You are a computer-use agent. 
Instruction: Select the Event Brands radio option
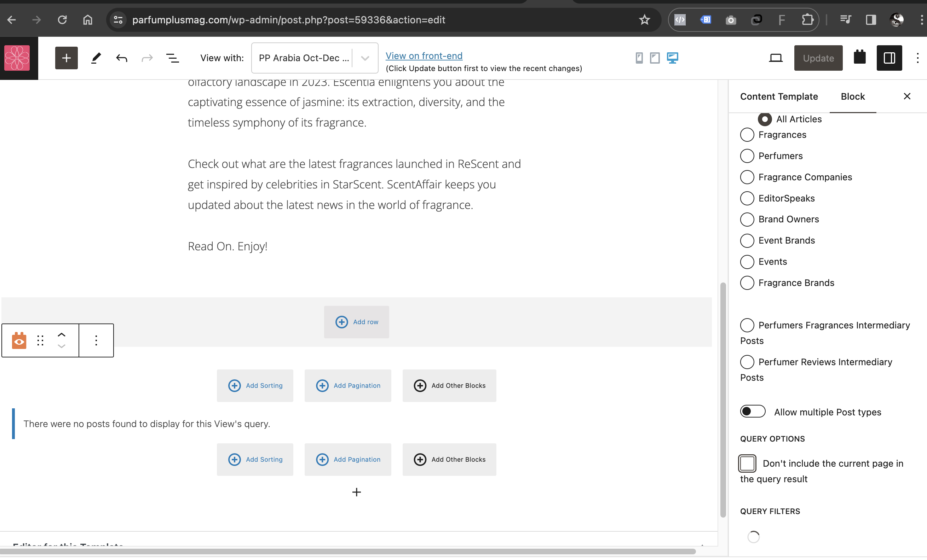click(x=747, y=240)
